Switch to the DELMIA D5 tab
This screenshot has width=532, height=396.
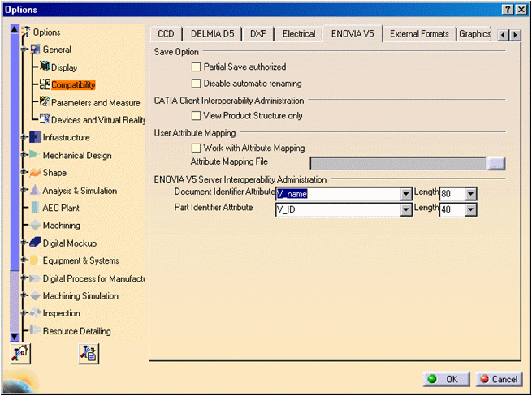[x=211, y=34]
